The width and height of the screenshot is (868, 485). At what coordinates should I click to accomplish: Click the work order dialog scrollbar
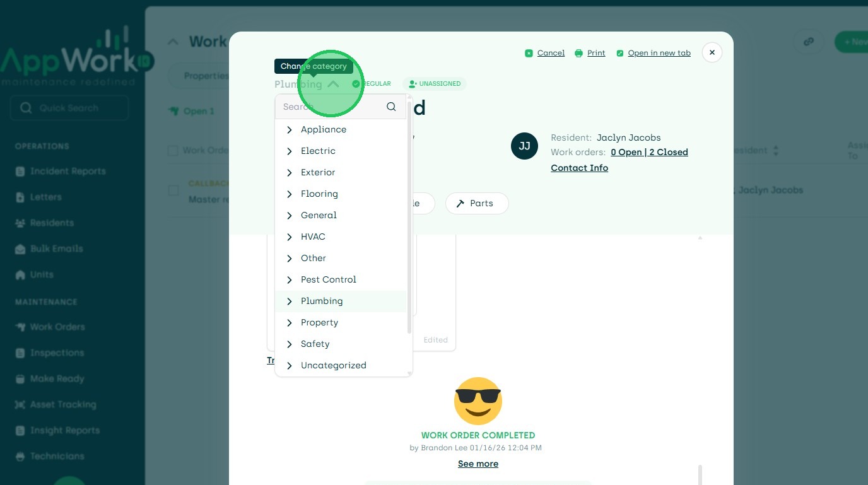[x=700, y=475]
